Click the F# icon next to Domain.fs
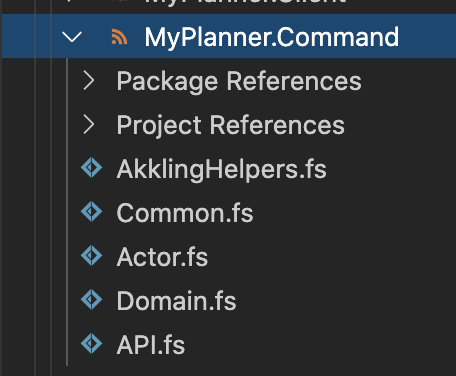The height and width of the screenshot is (376, 456). pos(91,300)
